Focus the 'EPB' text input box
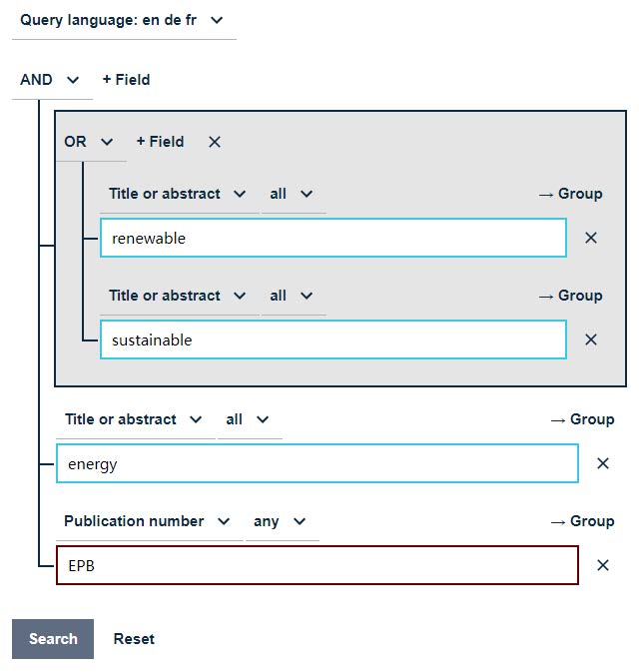The image size is (639, 672). pyautogui.click(x=318, y=565)
